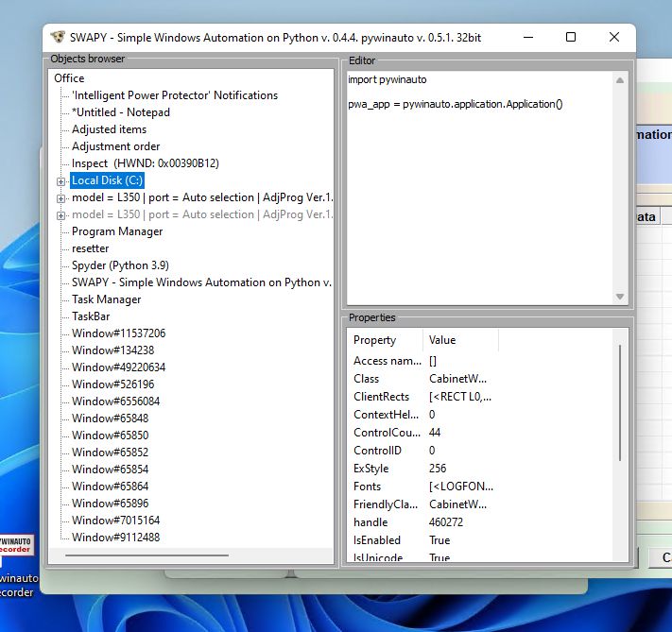Select Window#7015164 in the tree

click(x=115, y=521)
